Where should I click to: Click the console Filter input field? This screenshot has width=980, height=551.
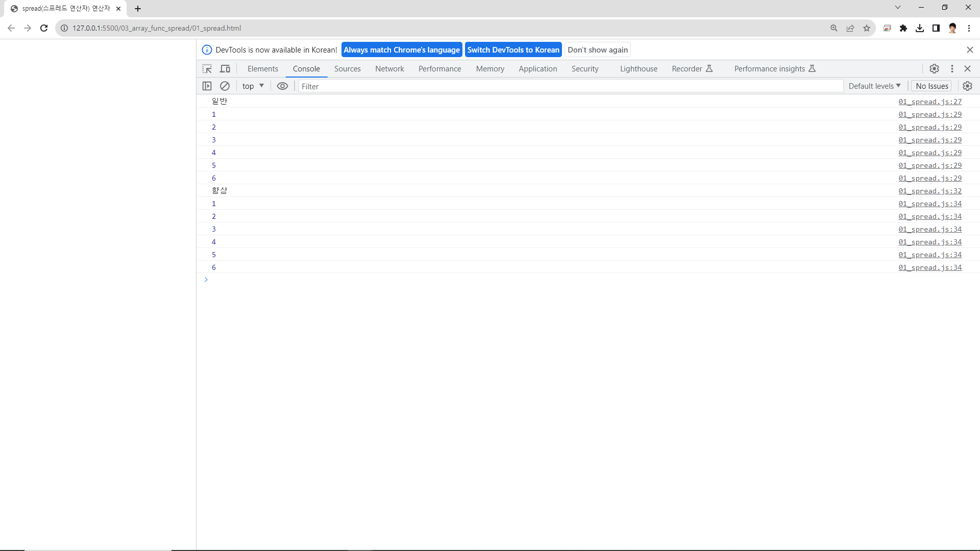(570, 86)
